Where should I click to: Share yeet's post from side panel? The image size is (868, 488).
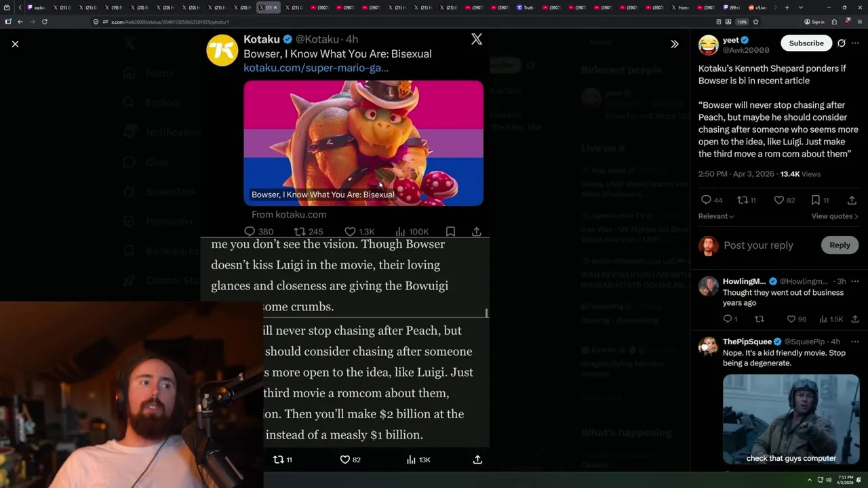852,200
